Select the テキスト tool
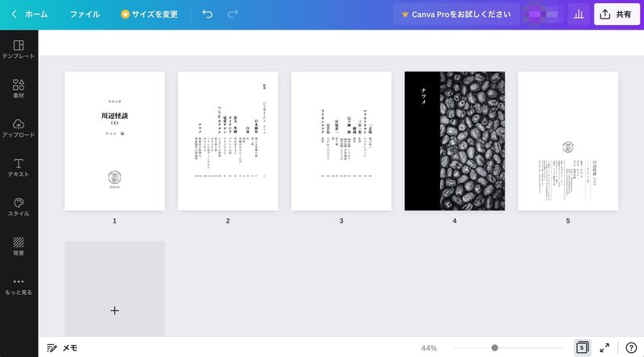Screen dimensions: 644x357 point(19,167)
